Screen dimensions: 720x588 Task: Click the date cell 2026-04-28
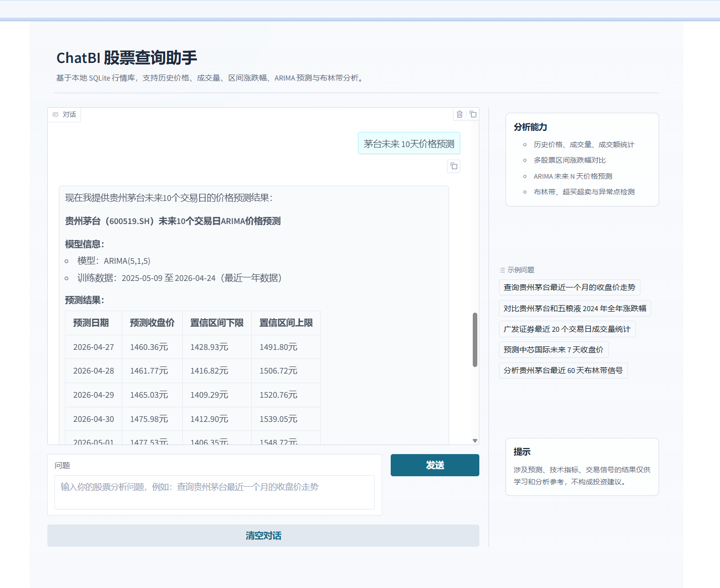pyautogui.click(x=94, y=371)
